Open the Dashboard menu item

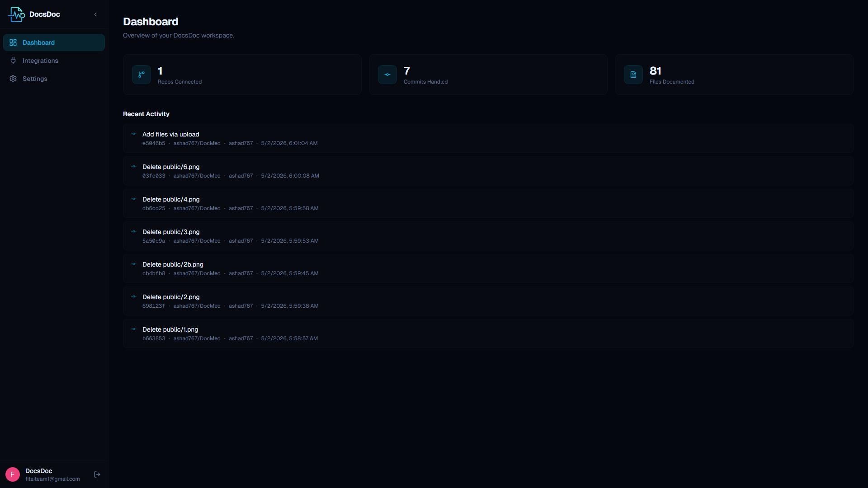(x=54, y=42)
